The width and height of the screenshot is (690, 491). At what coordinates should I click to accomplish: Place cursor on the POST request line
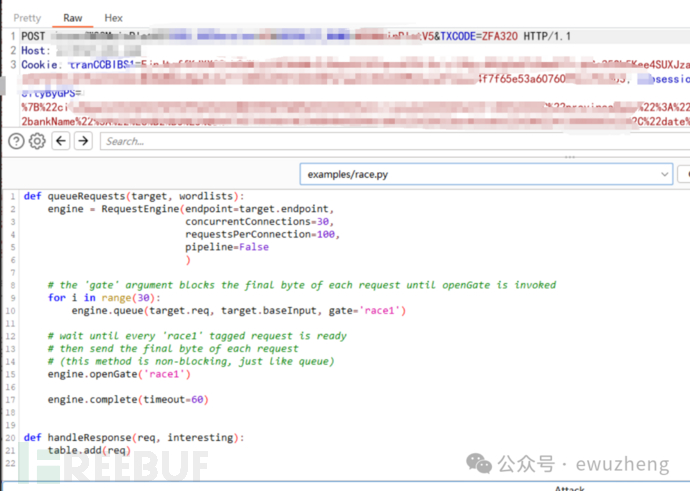pyautogui.click(x=300, y=35)
